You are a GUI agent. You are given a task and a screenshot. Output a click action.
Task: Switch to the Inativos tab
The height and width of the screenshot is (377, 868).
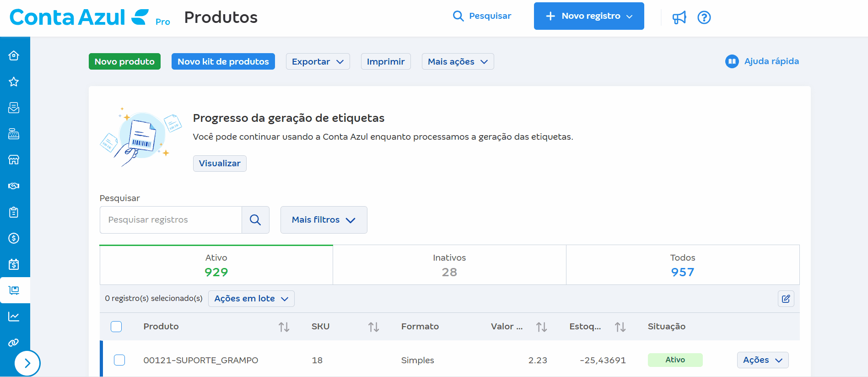[449, 265]
